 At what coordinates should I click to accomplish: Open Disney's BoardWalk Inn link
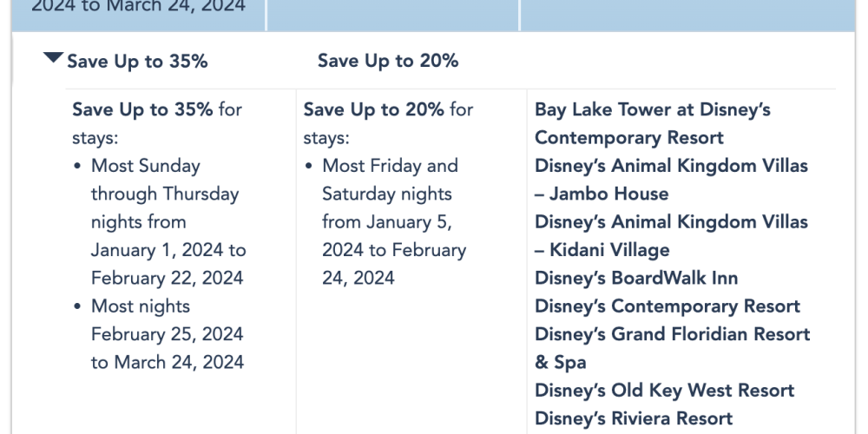click(636, 278)
